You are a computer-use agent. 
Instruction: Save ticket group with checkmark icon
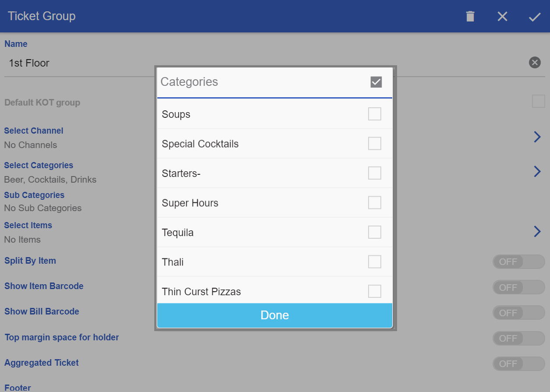535,17
